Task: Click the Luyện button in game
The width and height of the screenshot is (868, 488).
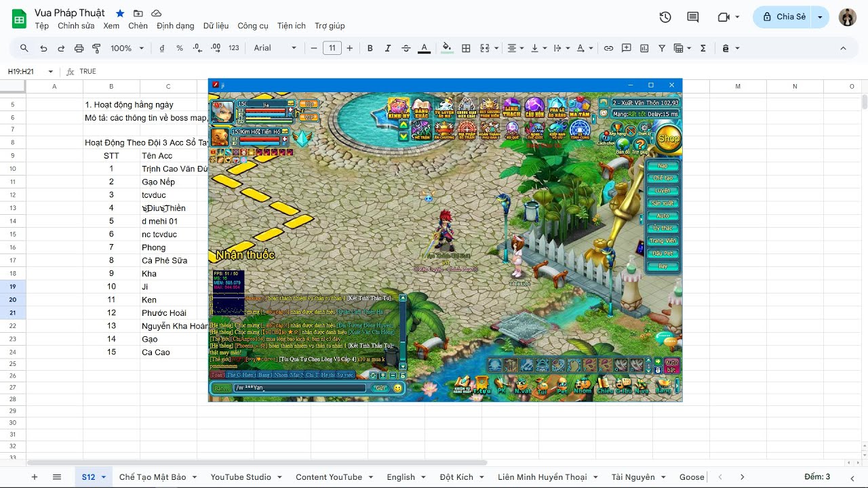Action: 663,191
